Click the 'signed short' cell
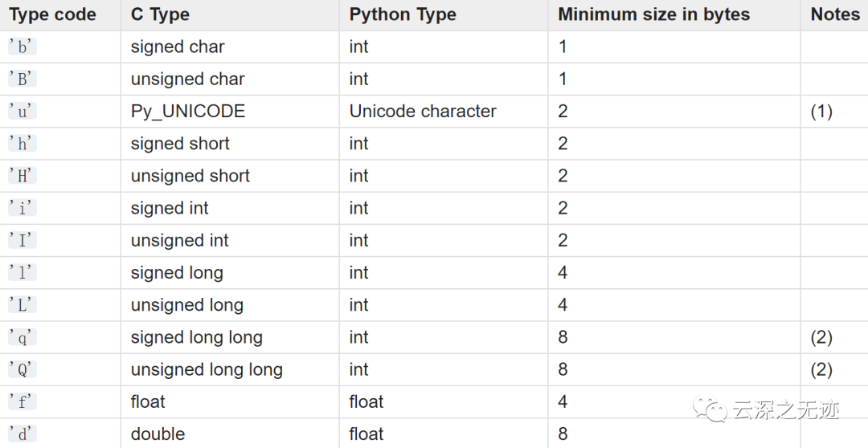This screenshot has width=868, height=448. [180, 144]
